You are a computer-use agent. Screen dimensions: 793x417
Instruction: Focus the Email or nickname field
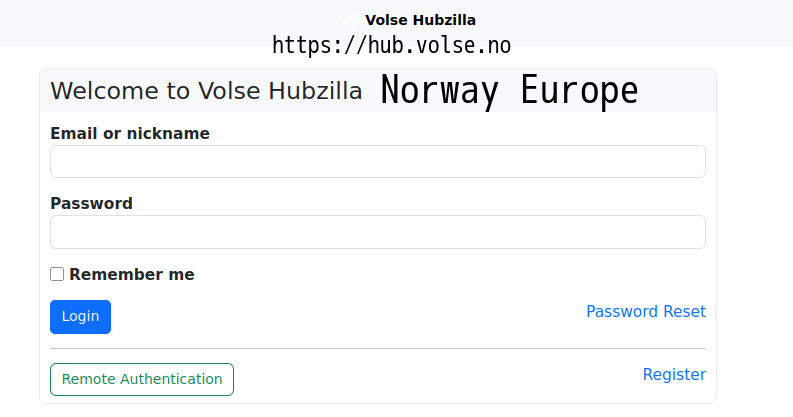click(378, 162)
